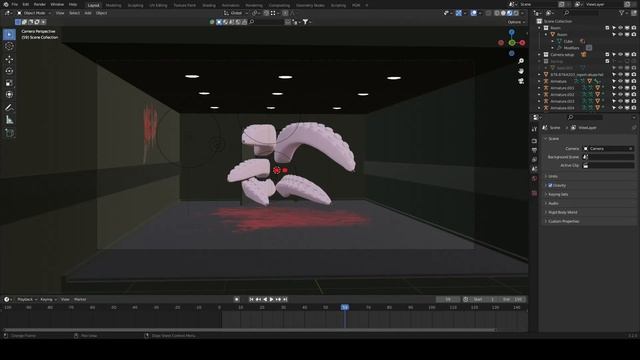
Task: Toggle the snapping magnet in header
Action: click(266, 13)
